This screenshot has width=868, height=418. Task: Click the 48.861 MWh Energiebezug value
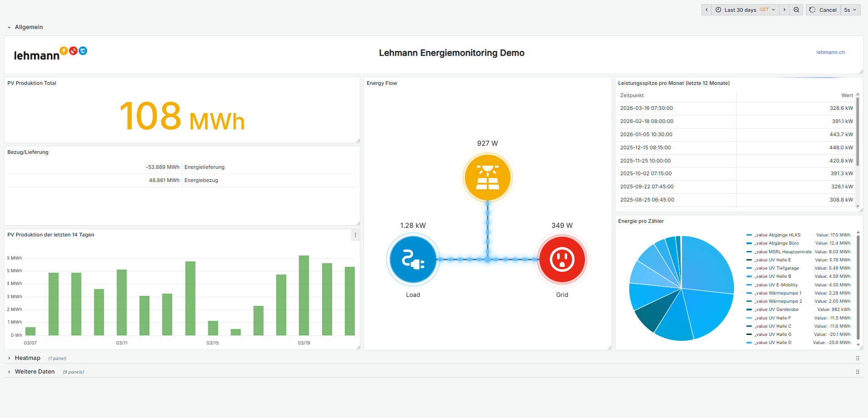[x=164, y=180]
